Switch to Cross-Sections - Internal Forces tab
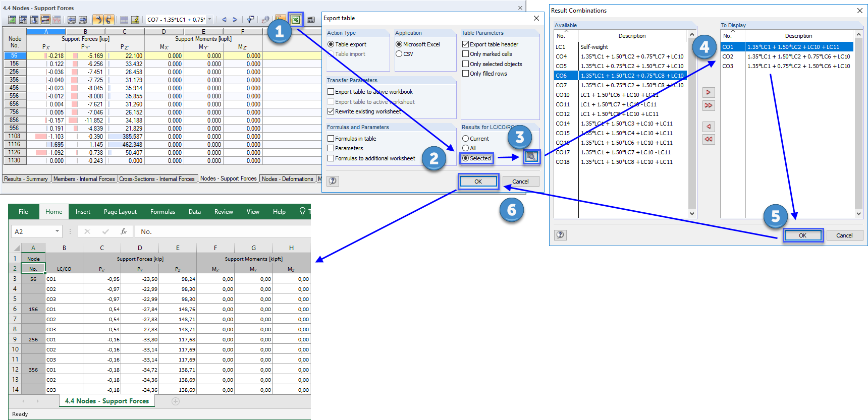 [157, 179]
